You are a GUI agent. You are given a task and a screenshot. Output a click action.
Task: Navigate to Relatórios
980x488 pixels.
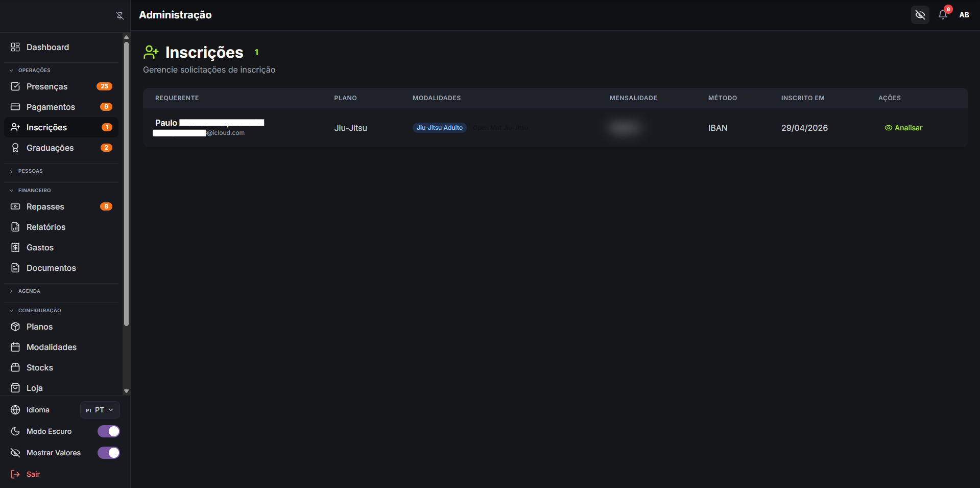(x=61, y=227)
